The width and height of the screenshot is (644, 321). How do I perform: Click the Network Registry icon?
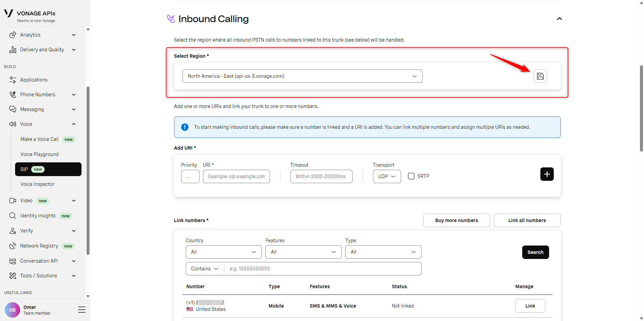[13, 246]
